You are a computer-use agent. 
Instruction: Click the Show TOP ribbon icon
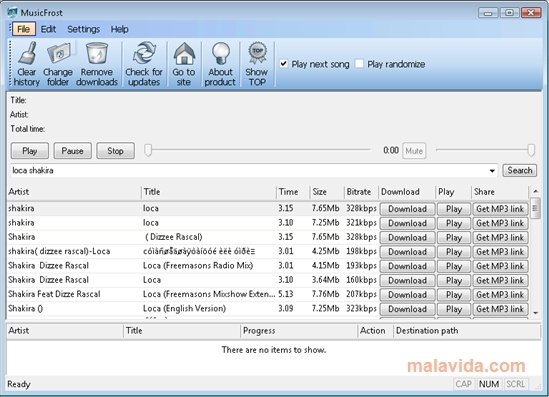[x=257, y=64]
